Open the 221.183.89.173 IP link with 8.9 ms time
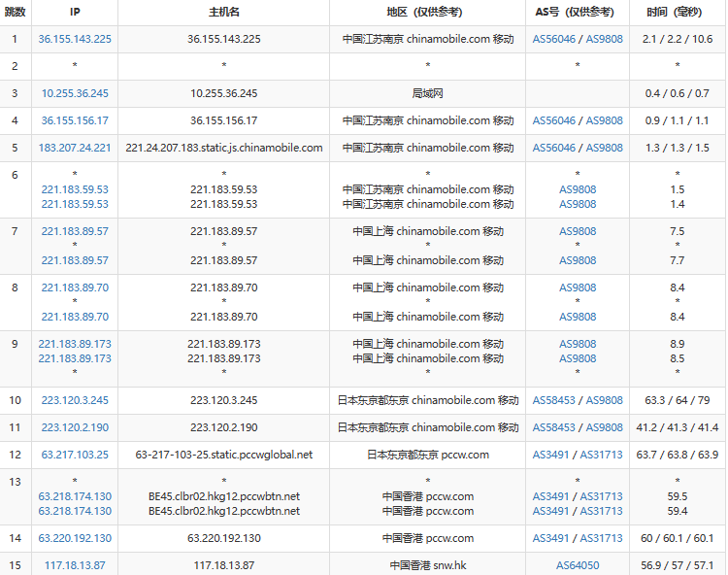Image resolution: width=728 pixels, height=575 pixels. pyautogui.click(x=75, y=344)
